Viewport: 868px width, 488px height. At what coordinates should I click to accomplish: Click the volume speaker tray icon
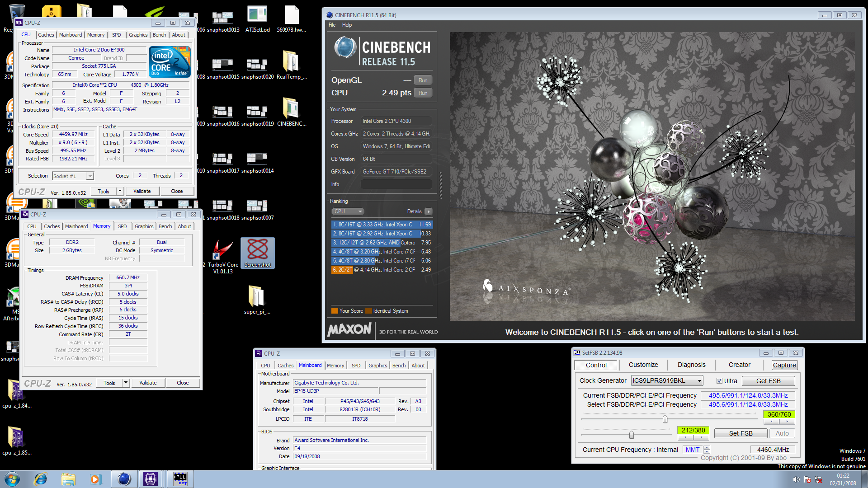tap(796, 479)
